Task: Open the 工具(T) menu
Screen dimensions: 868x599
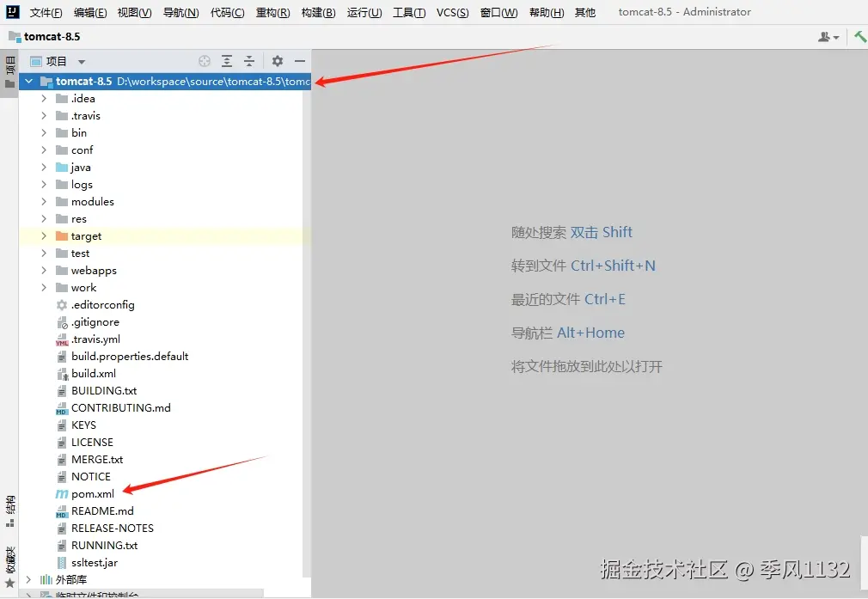Action: (x=409, y=12)
